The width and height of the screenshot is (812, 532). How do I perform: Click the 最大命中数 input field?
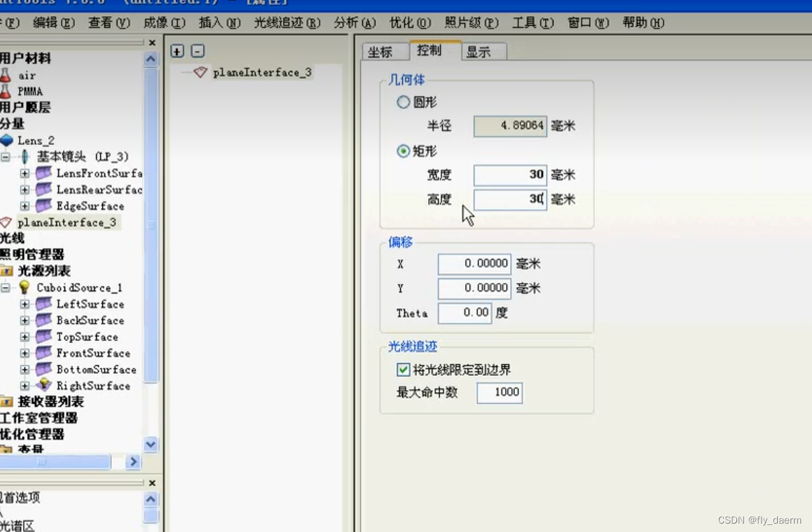(500, 393)
